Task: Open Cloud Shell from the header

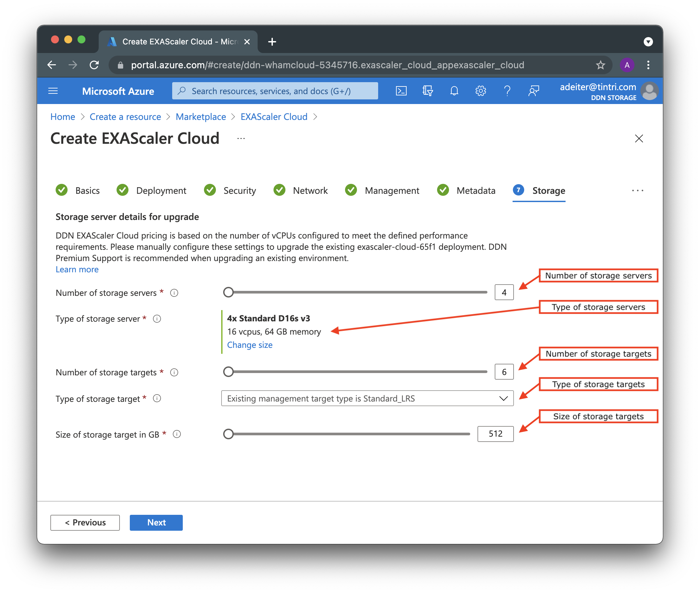Action: [401, 91]
